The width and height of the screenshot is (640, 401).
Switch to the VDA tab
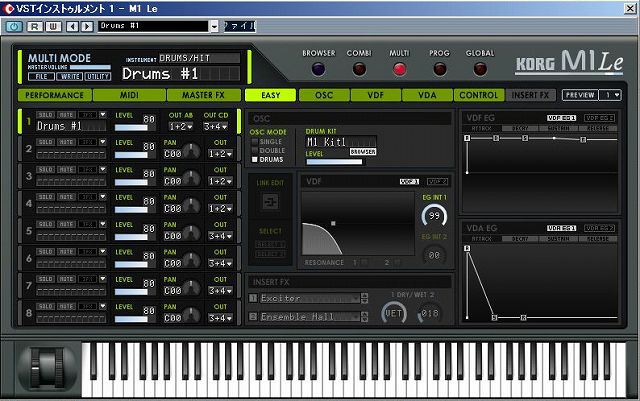coord(427,95)
